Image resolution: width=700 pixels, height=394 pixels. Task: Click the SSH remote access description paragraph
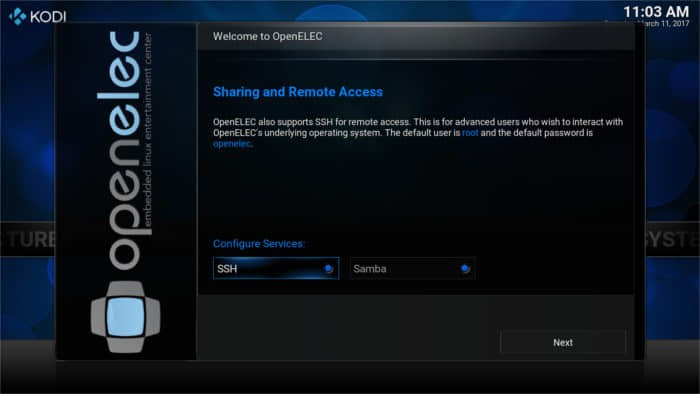(x=418, y=133)
